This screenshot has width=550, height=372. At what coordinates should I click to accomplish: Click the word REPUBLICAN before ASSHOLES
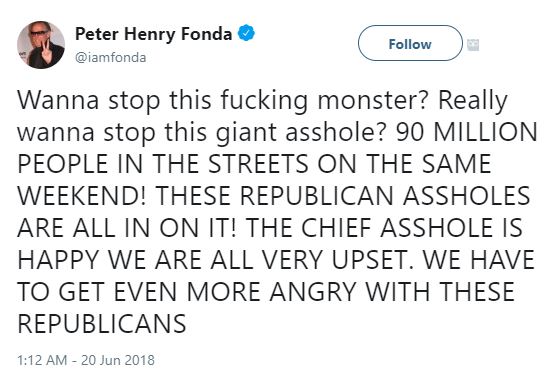coord(316,196)
